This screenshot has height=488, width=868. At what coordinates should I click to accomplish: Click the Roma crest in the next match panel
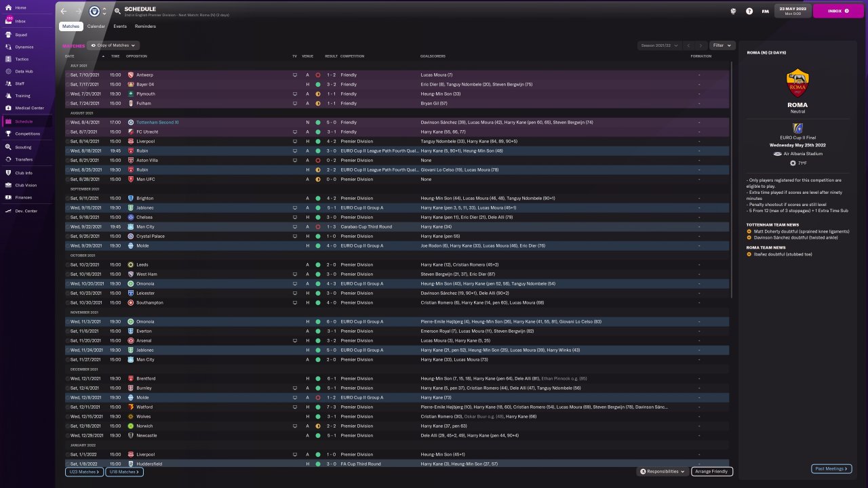point(797,84)
